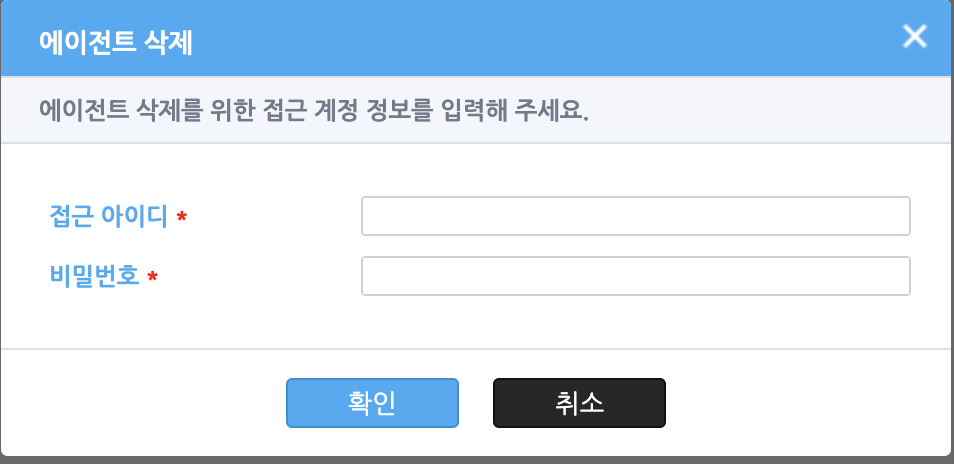The image size is (954, 464).
Task: Close the 에이전트 삭제 dialog with the X icon
Action: click(x=914, y=36)
